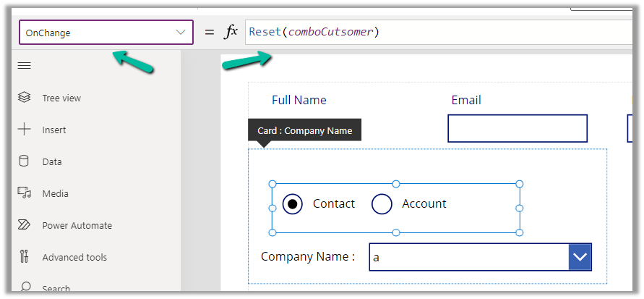The height and width of the screenshot is (299, 644).
Task: Click the Reset(comboCutsomer) formula bar
Action: pos(434,33)
